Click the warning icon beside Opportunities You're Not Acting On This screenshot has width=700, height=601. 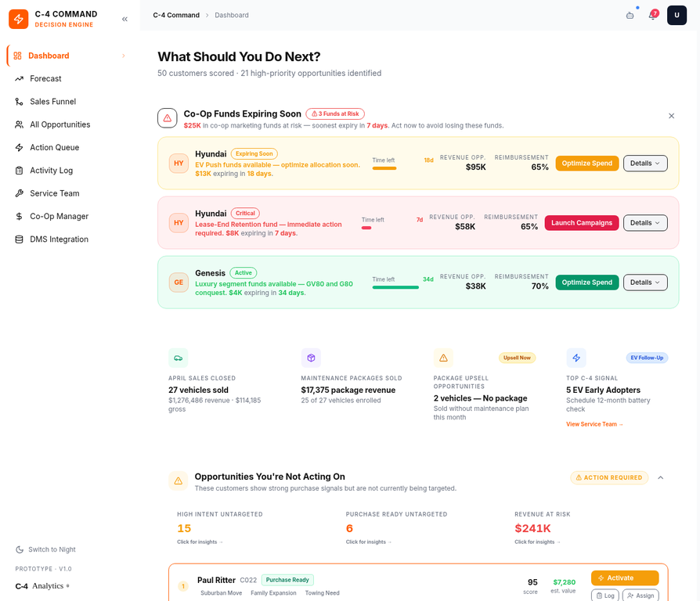coord(178,481)
